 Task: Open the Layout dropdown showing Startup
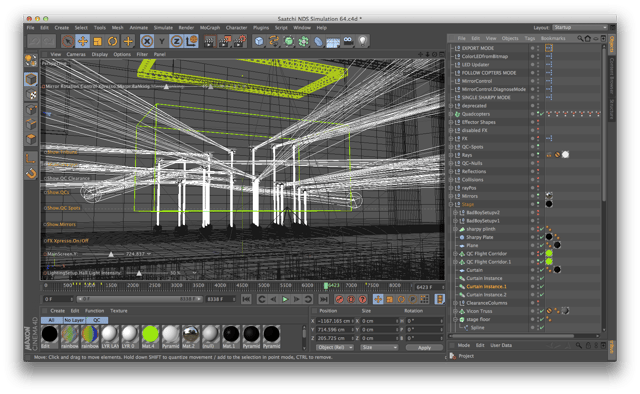pos(580,27)
